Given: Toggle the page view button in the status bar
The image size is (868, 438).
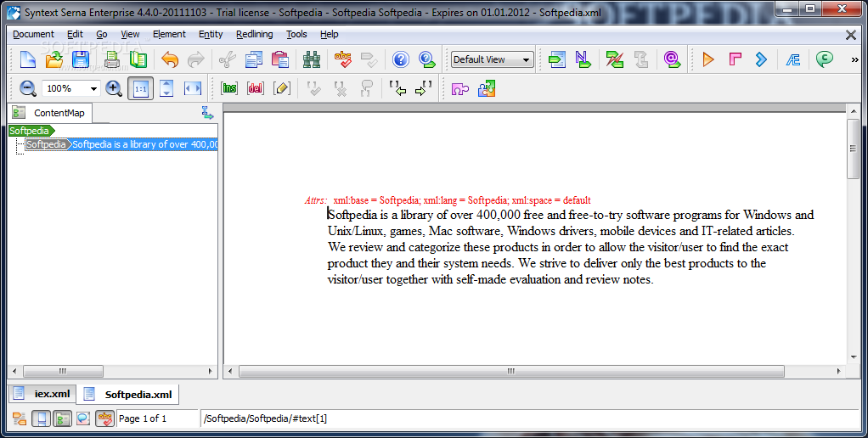Looking at the screenshot, I should coord(41,418).
